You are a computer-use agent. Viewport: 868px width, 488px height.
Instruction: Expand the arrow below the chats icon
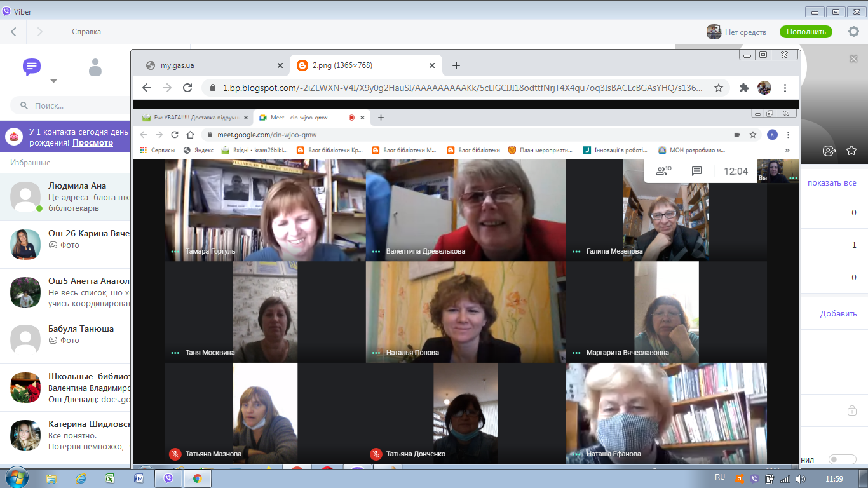pyautogui.click(x=53, y=81)
